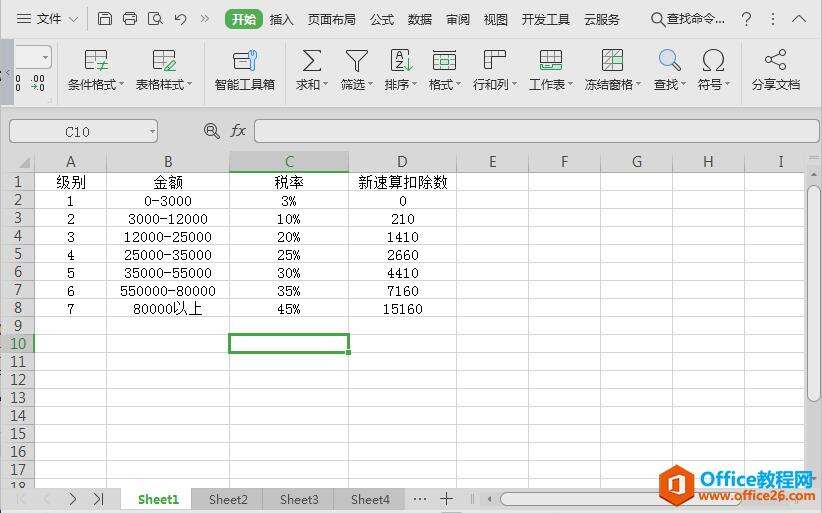Image resolution: width=822 pixels, height=513 pixels.
Task: Switch to the 插入 ribbon tab
Action: coord(282,19)
